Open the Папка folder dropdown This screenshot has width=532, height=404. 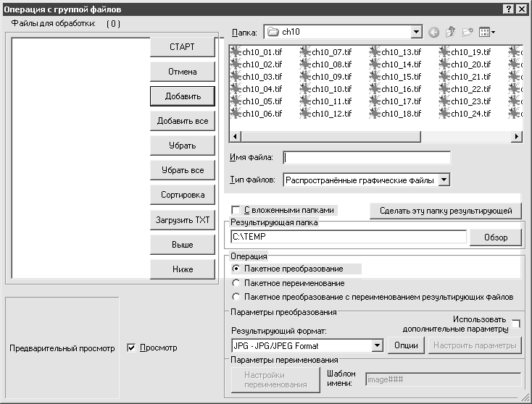tap(416, 32)
